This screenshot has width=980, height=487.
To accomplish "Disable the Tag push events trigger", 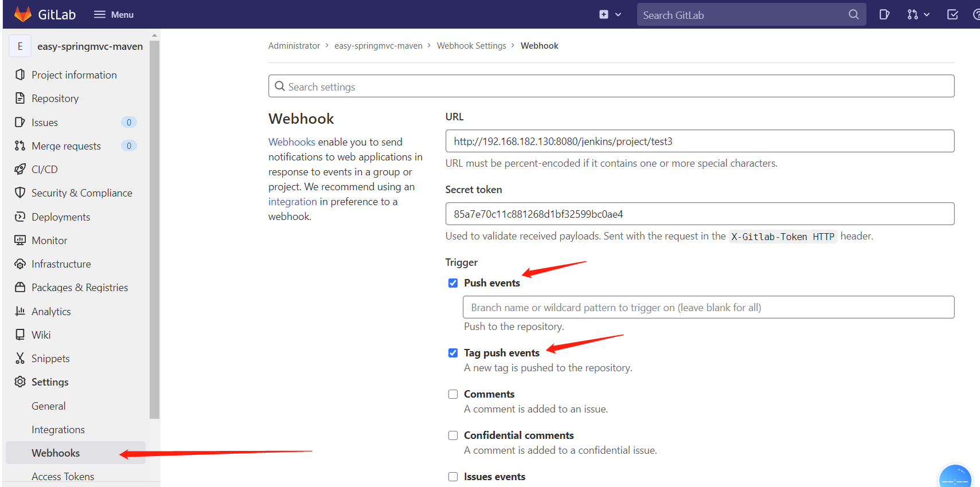I will 453,353.
